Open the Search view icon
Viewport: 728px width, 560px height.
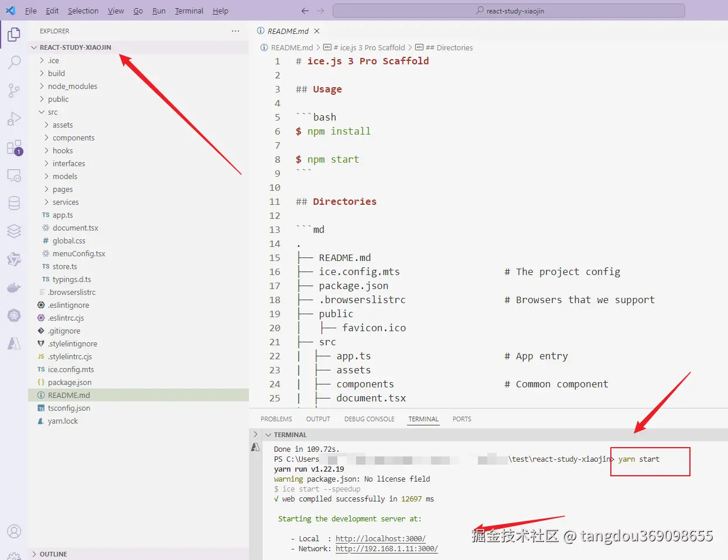click(x=14, y=62)
